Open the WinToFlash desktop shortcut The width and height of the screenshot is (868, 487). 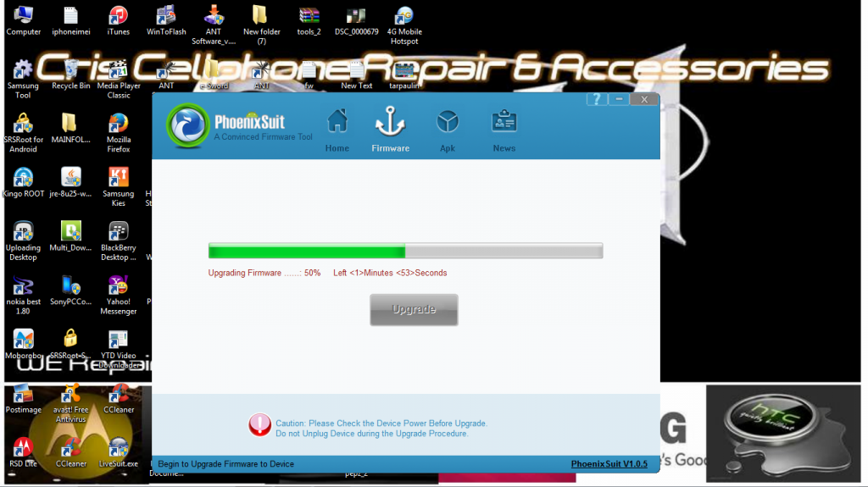point(166,20)
